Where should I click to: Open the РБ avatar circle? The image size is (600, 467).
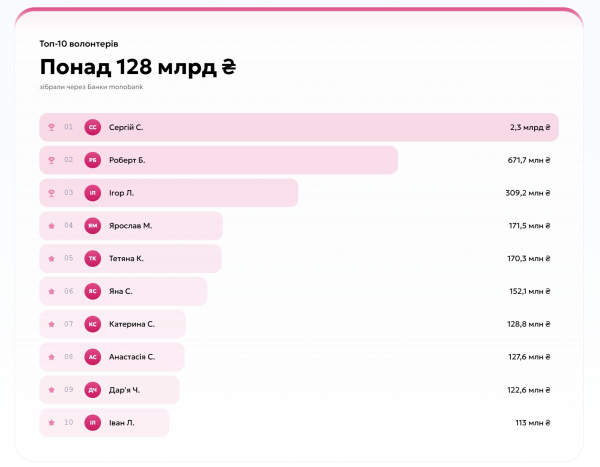pos(93,160)
